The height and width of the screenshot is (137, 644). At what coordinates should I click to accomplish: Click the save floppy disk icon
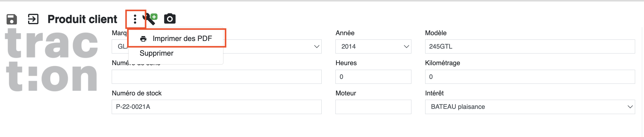tap(12, 19)
